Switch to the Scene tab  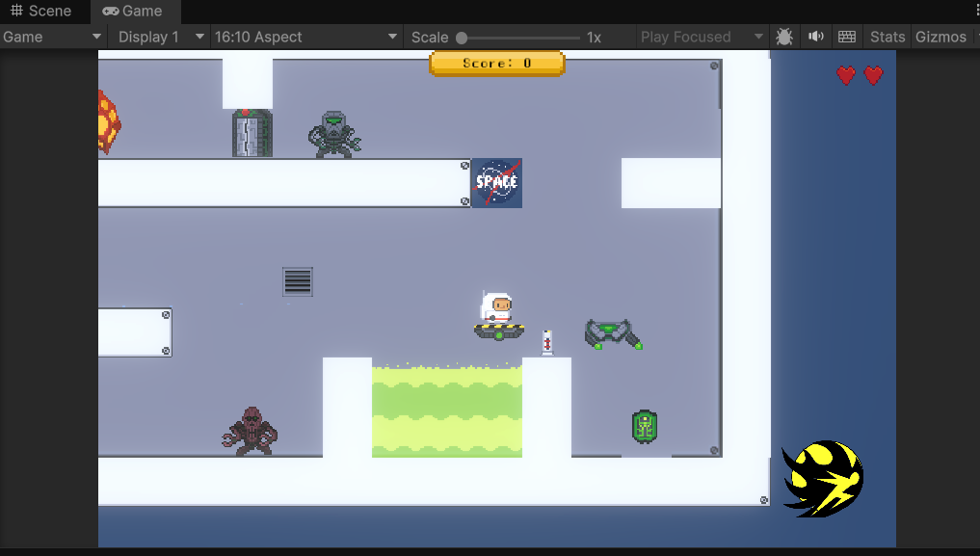41,11
